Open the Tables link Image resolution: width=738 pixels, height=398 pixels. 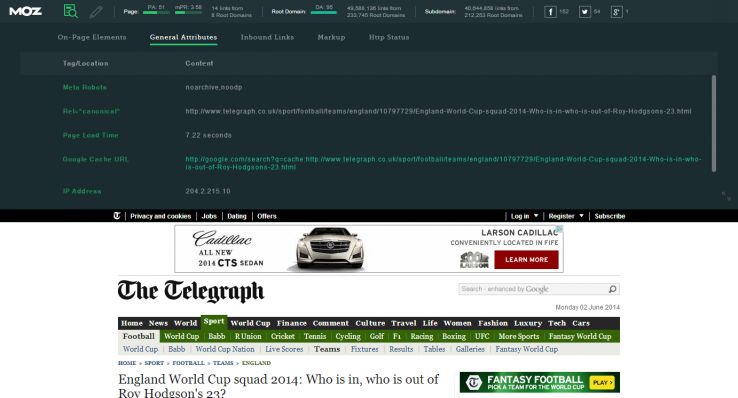[x=434, y=349]
